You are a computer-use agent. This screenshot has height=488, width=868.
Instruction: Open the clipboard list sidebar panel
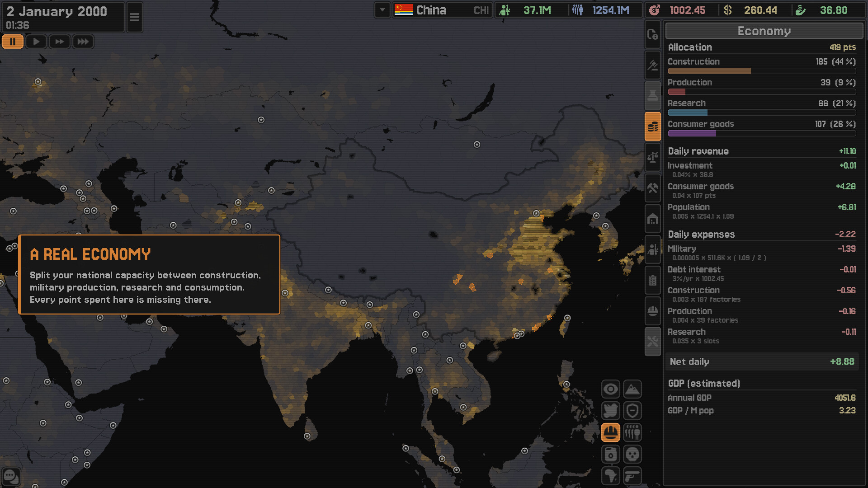[652, 280]
